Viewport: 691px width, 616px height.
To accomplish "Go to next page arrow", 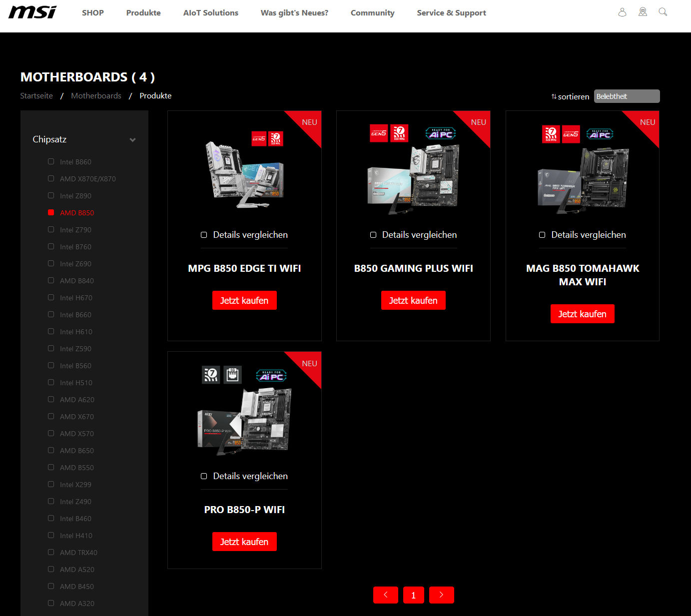I will (442, 595).
